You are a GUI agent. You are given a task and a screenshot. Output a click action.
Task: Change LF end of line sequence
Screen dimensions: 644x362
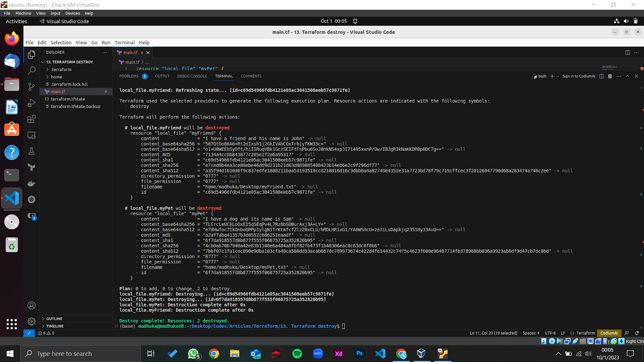click(563, 333)
